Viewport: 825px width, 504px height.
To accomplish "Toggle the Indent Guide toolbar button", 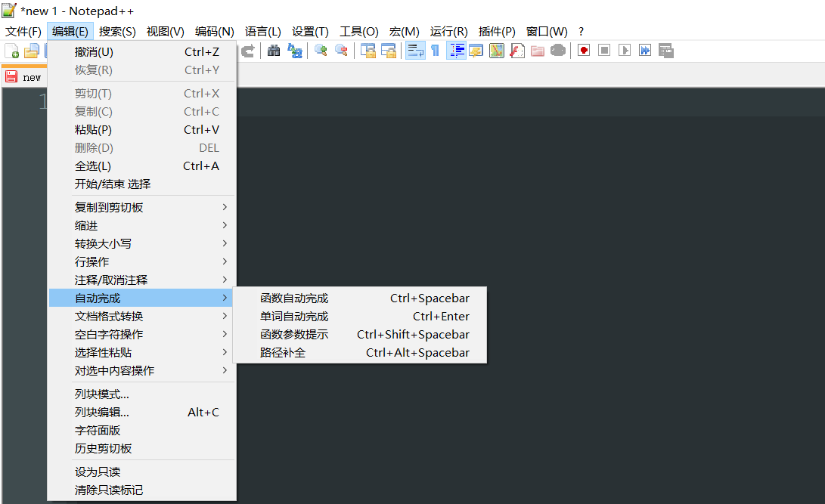I will [456, 51].
